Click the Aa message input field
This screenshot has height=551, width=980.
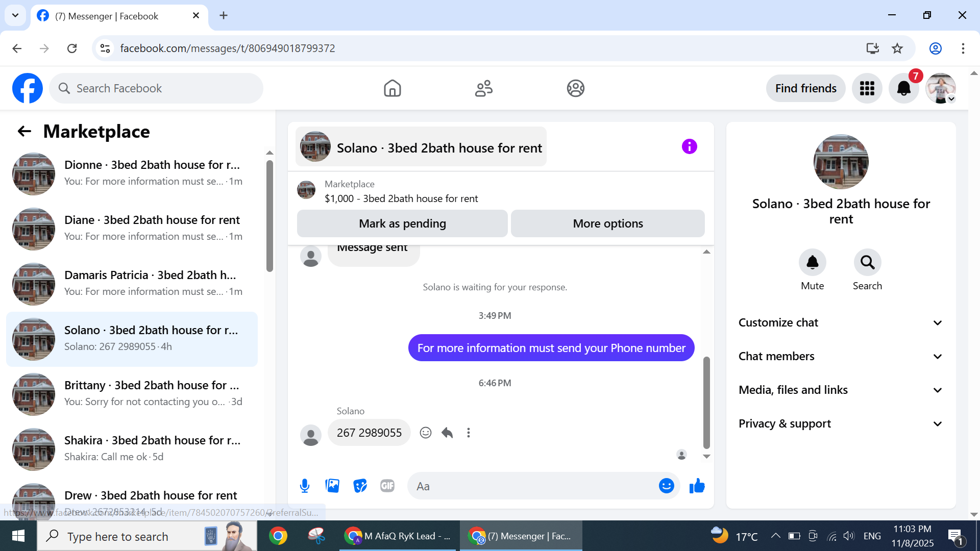point(531,486)
